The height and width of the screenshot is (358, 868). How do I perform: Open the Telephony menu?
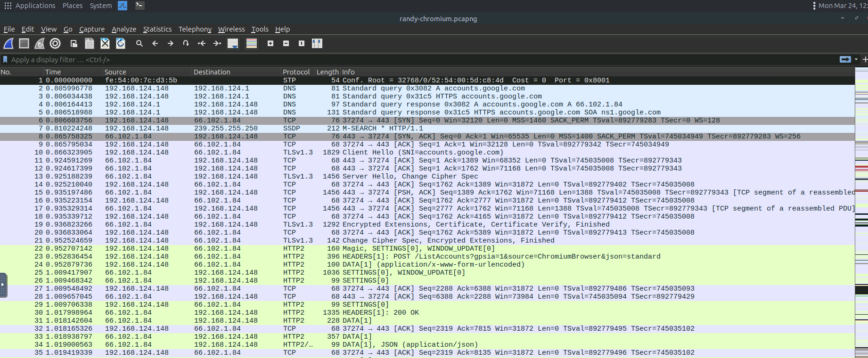point(195,29)
